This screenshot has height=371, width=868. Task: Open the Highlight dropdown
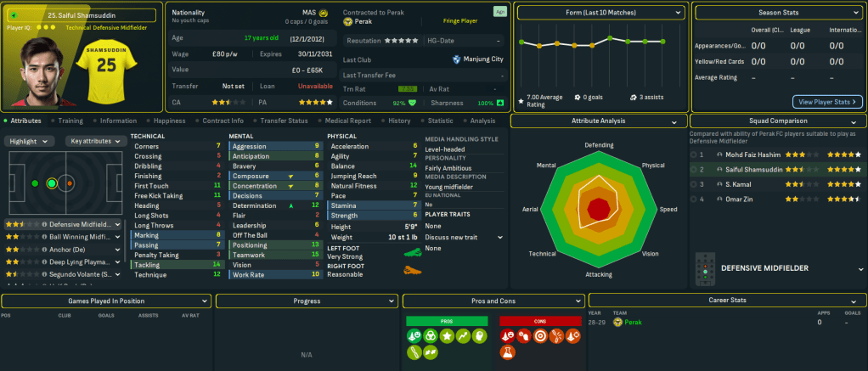[x=31, y=141]
